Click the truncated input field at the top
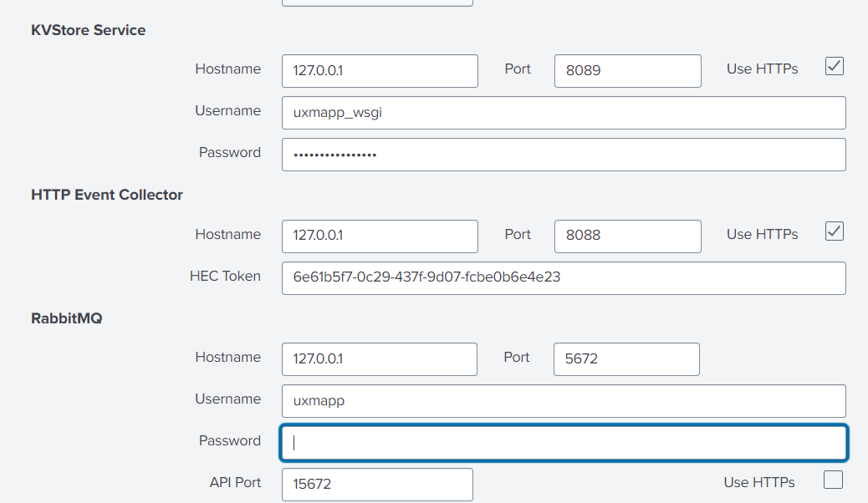The height and width of the screenshot is (503, 868). (376, 3)
